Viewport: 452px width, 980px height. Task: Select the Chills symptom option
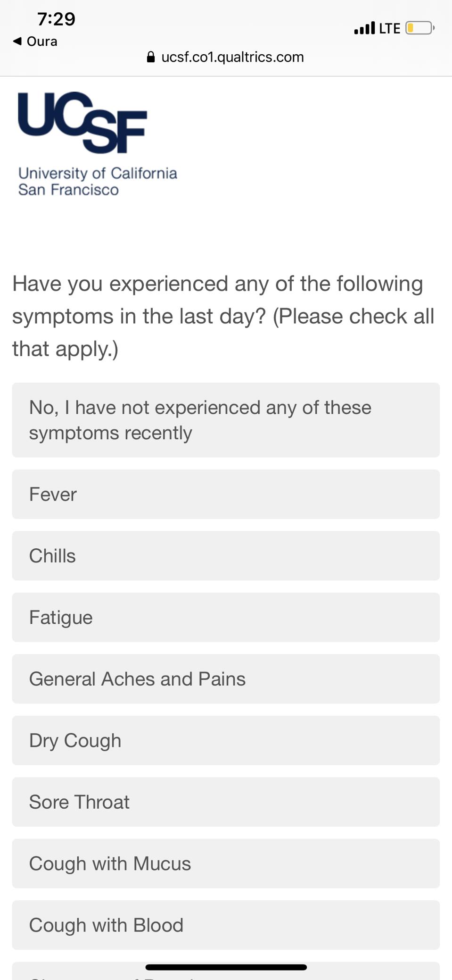[226, 556]
